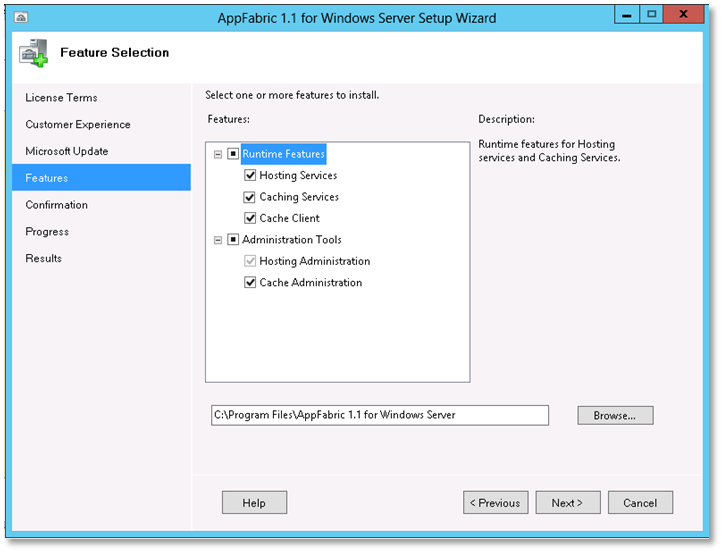Click the Previous button
This screenshot has height=552, width=722.
[x=495, y=503]
